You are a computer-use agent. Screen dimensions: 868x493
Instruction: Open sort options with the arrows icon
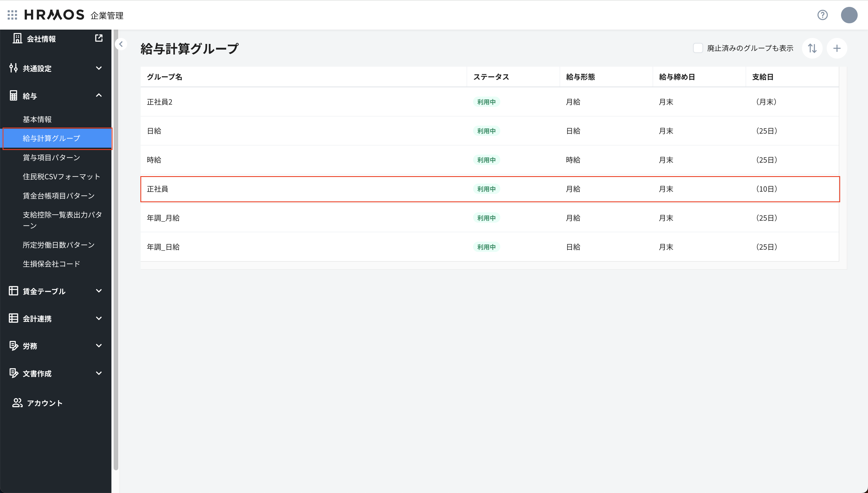(x=813, y=48)
